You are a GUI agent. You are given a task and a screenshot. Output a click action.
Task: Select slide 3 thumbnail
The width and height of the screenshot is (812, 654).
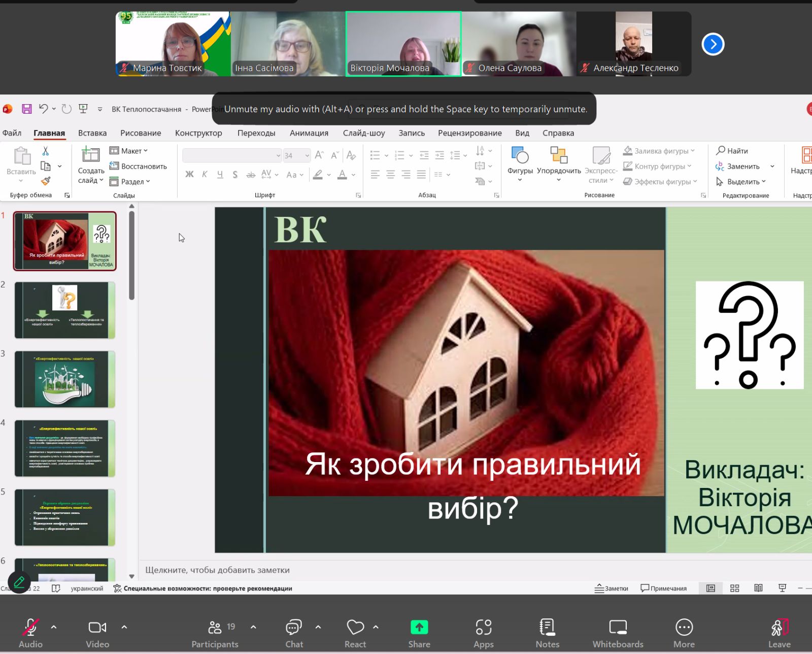point(65,379)
